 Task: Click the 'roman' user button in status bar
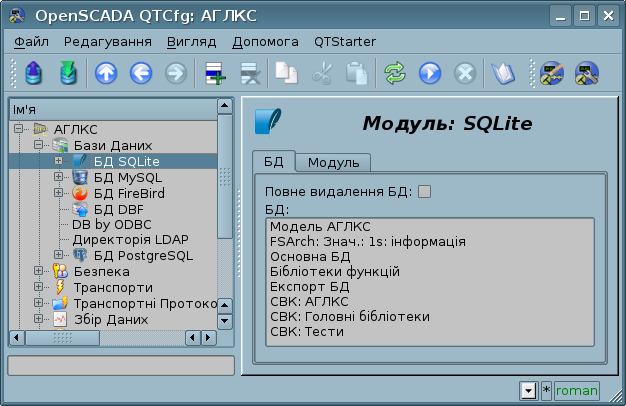[x=577, y=389]
